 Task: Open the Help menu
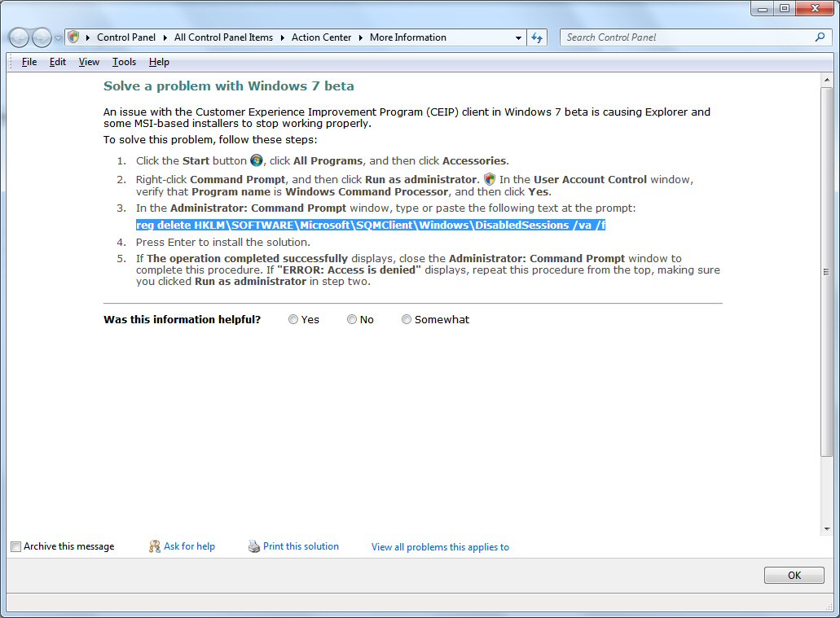159,62
